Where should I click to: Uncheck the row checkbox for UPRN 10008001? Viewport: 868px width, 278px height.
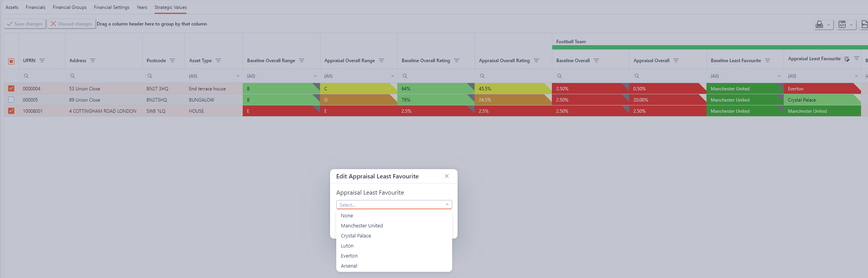11,111
